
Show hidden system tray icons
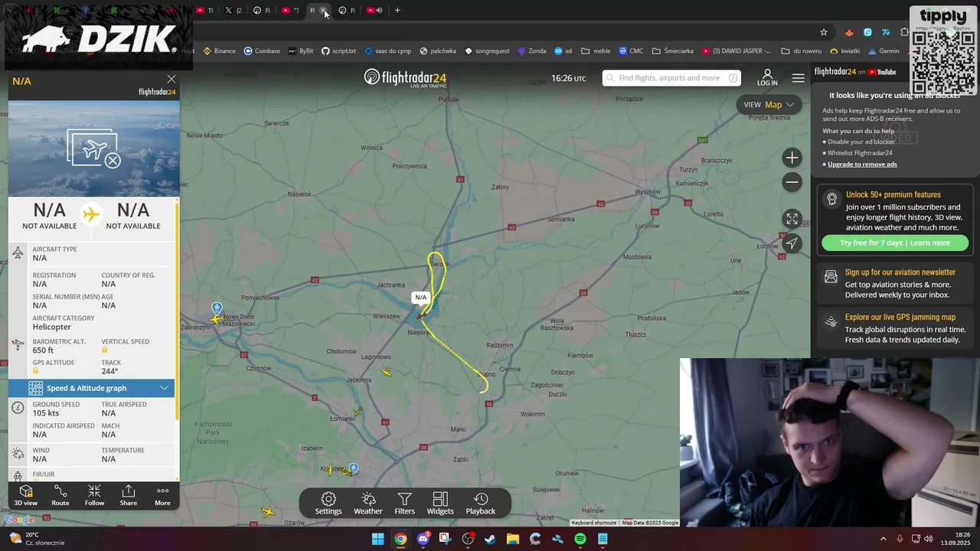pyautogui.click(x=883, y=539)
